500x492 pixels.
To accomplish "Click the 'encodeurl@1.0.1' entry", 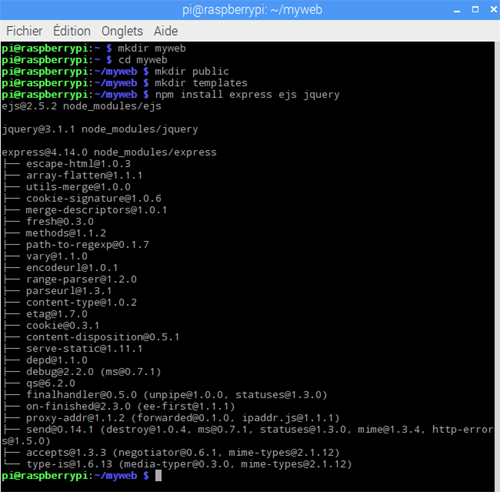I will click(x=72, y=268).
